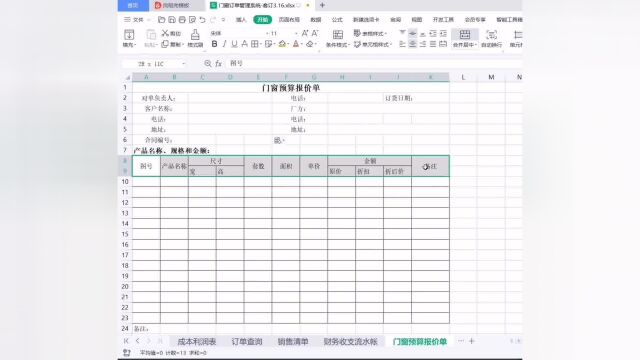Switch to the 订单查询 sheet tab
The width and height of the screenshot is (640, 360).
point(247,342)
